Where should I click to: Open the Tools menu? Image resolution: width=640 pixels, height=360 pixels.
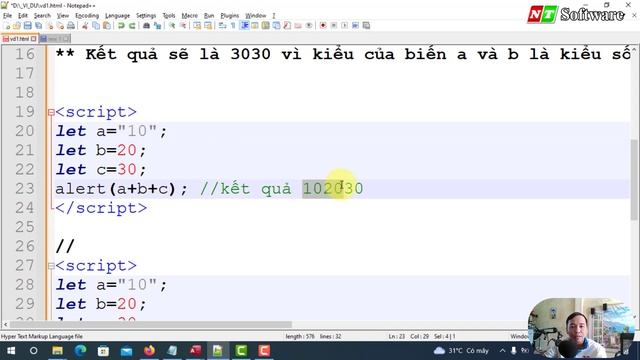coord(169,16)
